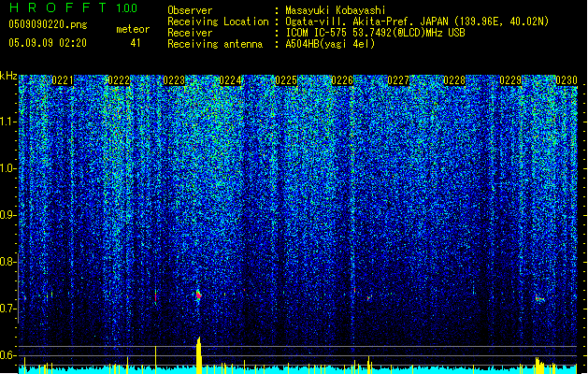Image resolution: width=588 pixels, height=374 pixels.
Task: Click the 0227 time marker
Action: click(x=398, y=80)
